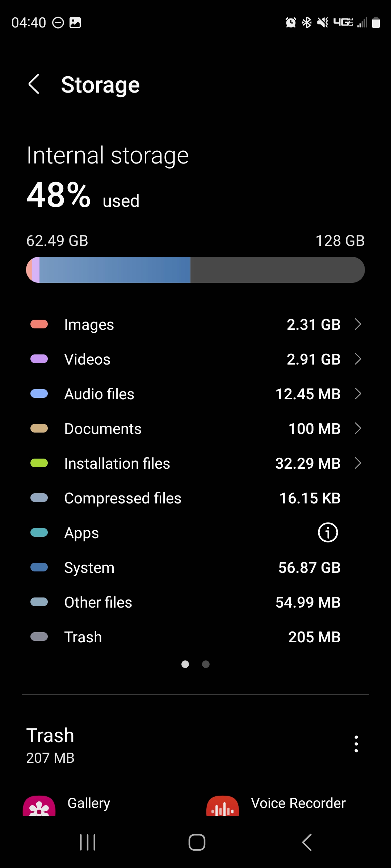Screen dimensions: 391x868
Task: Tap the System 56.87 GB row
Action: click(x=195, y=567)
